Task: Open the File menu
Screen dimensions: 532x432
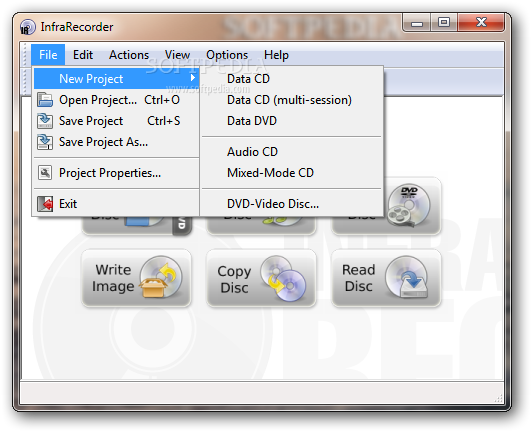Action: (48, 55)
